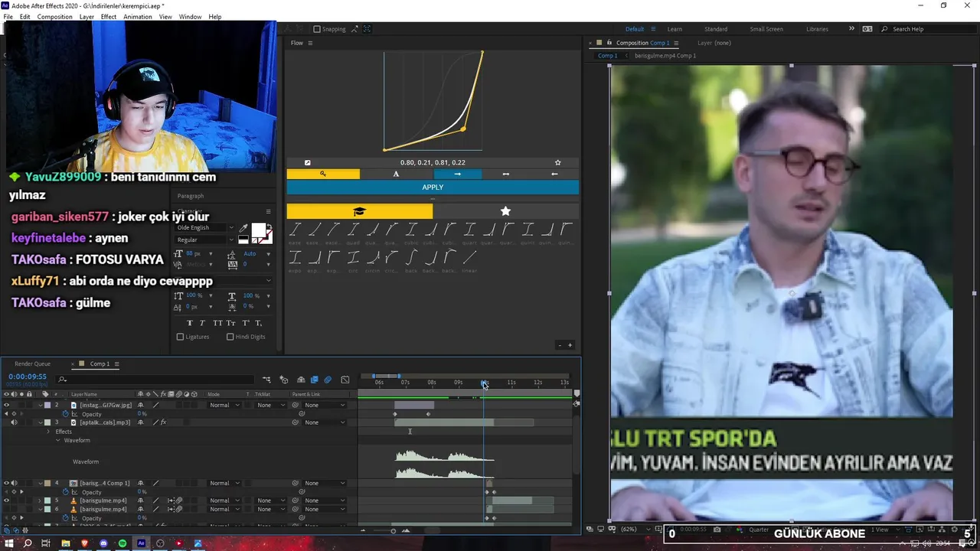Switch to Learn workspace
Viewport: 980px width, 551px height.
[675, 29]
